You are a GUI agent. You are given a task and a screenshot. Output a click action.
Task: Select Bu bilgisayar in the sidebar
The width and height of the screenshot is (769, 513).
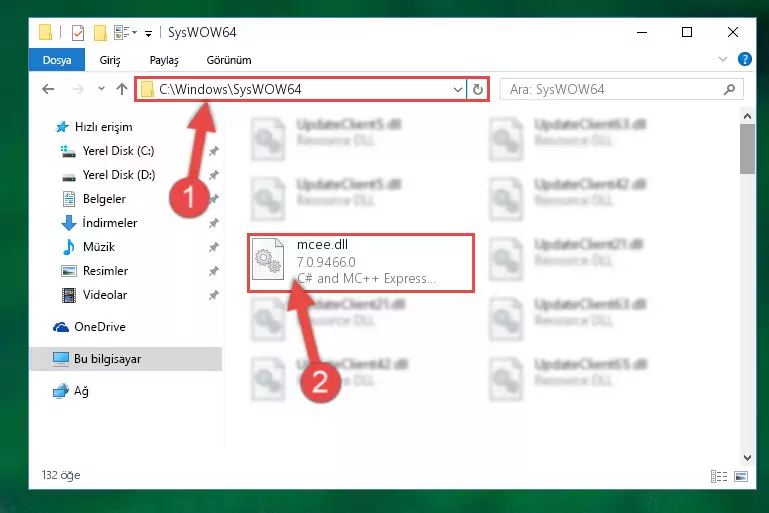click(126, 359)
